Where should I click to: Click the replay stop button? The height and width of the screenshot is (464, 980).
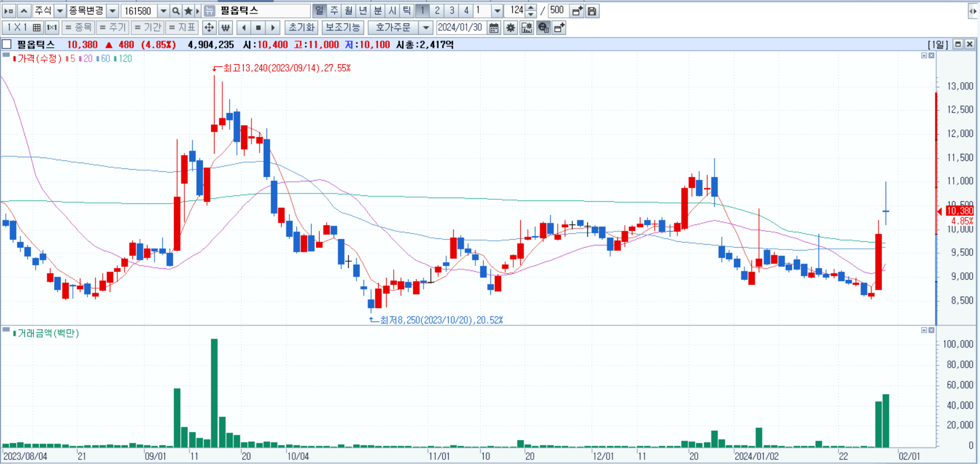[x=258, y=27]
